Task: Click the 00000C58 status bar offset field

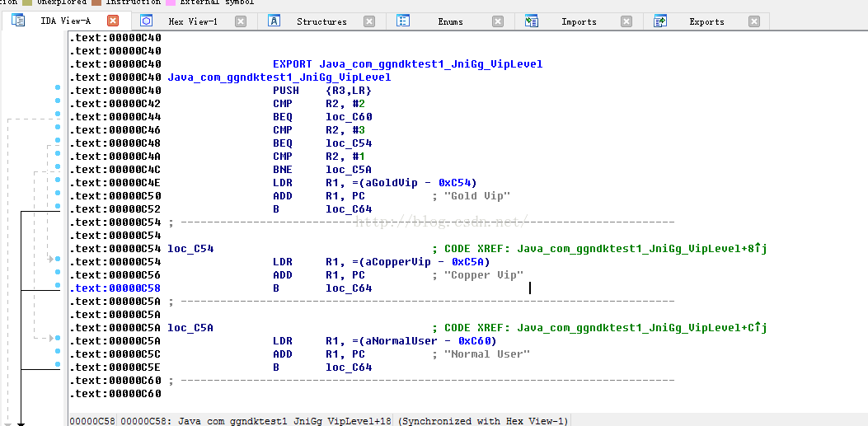Action: (92, 421)
